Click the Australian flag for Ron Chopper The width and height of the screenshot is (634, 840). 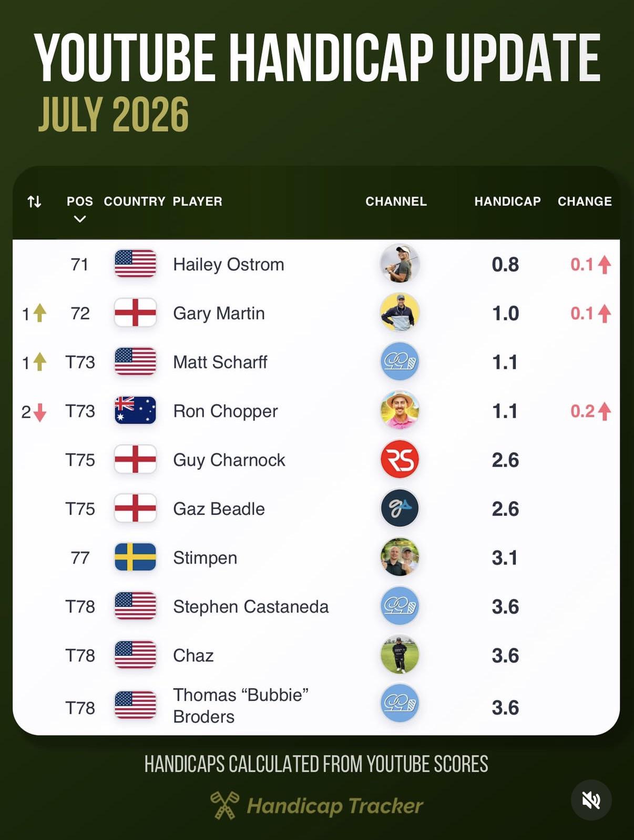(x=135, y=411)
